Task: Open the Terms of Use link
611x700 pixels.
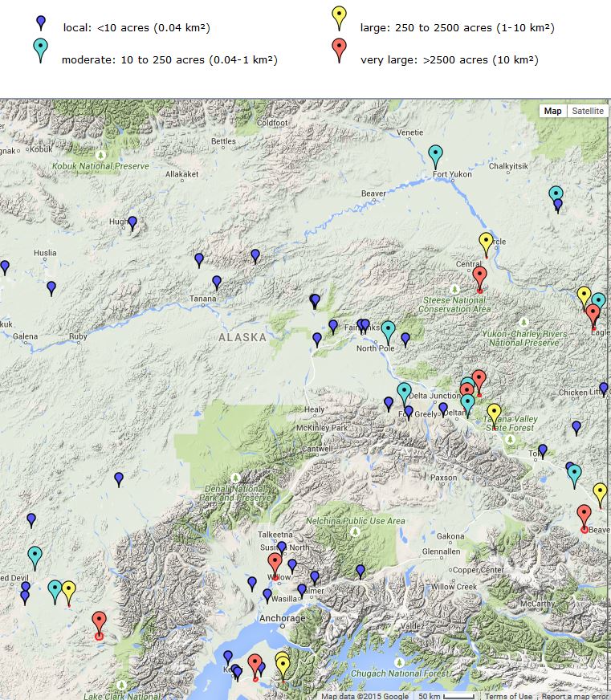Action: click(507, 696)
